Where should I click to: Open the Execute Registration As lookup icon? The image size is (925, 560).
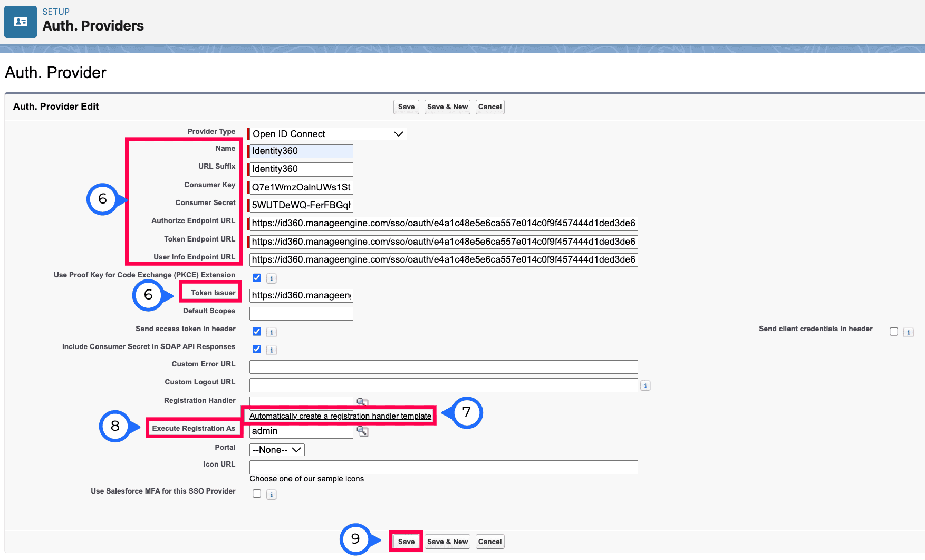[x=362, y=431]
